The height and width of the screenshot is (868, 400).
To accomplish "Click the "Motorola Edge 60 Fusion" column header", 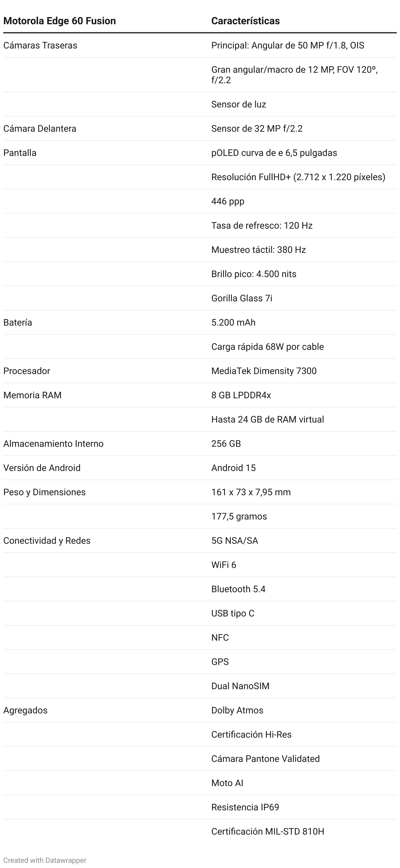I will point(59,21).
